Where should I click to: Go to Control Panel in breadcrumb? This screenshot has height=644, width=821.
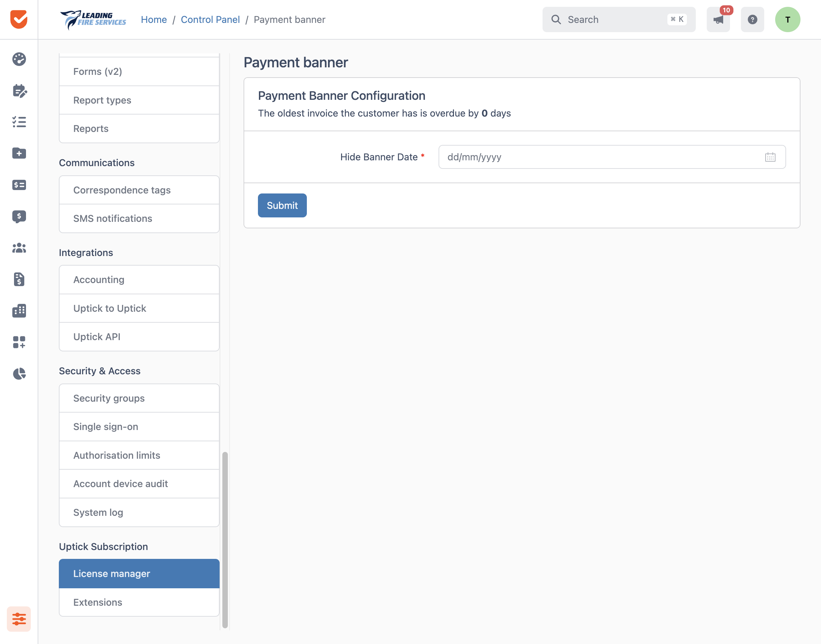(210, 19)
